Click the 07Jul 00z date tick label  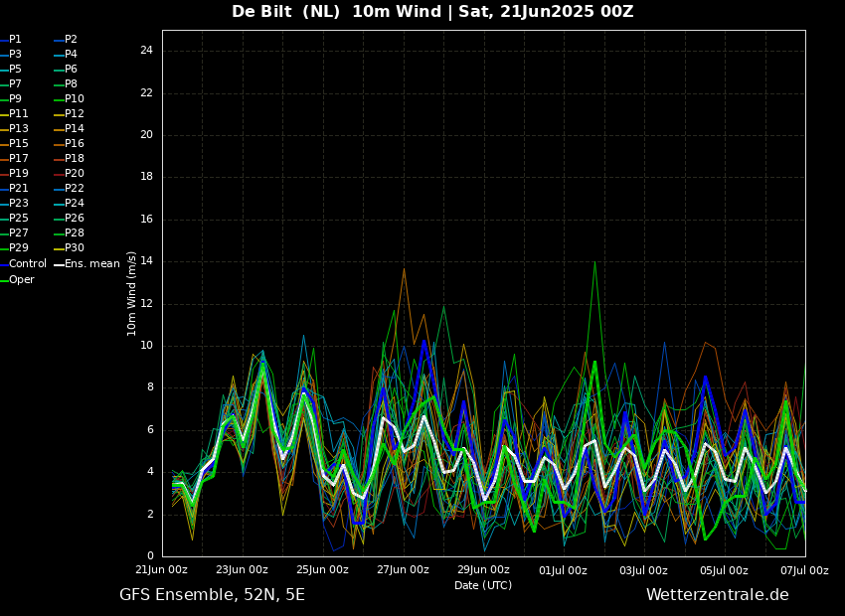(804, 570)
